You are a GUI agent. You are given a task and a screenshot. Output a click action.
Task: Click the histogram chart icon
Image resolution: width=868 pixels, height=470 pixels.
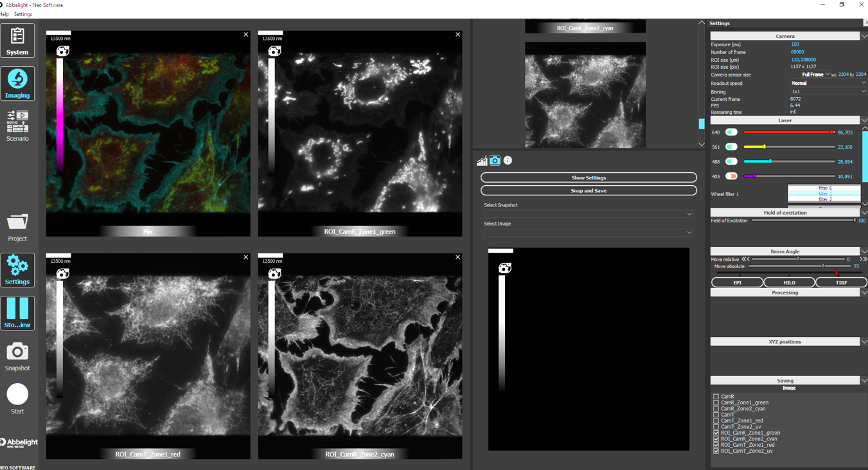click(482, 161)
